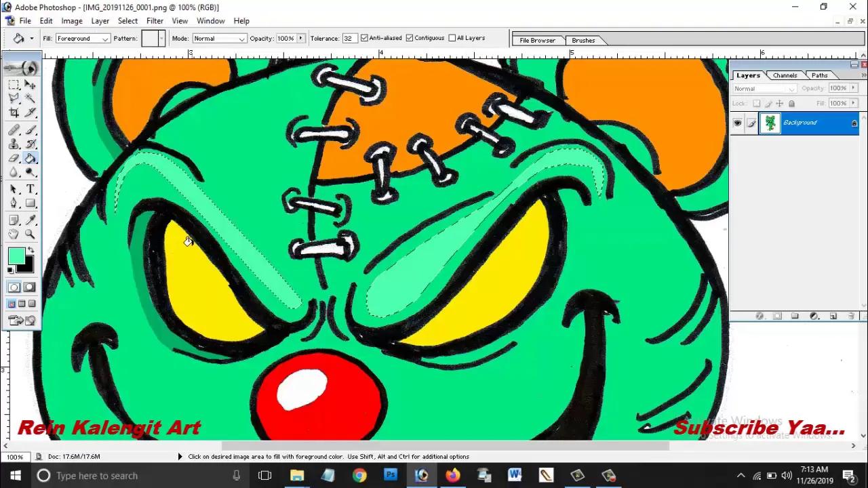Open the File menu
Image resolution: width=868 pixels, height=488 pixels.
point(25,21)
